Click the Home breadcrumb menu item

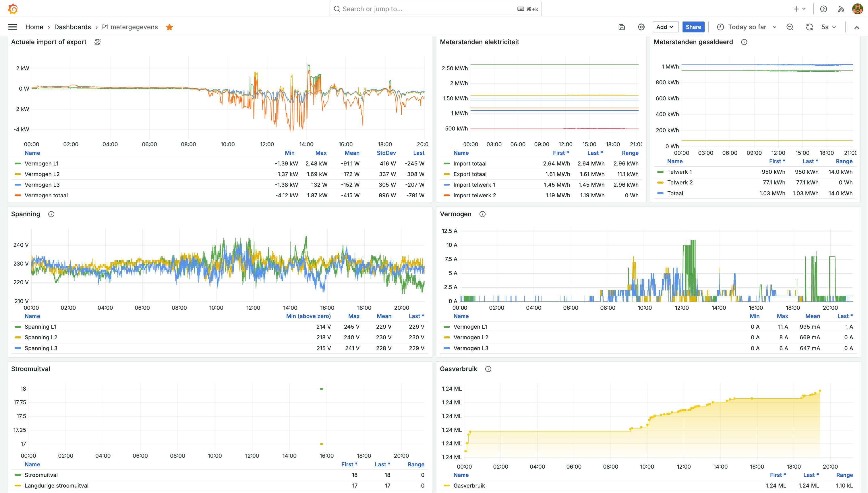pyautogui.click(x=34, y=27)
